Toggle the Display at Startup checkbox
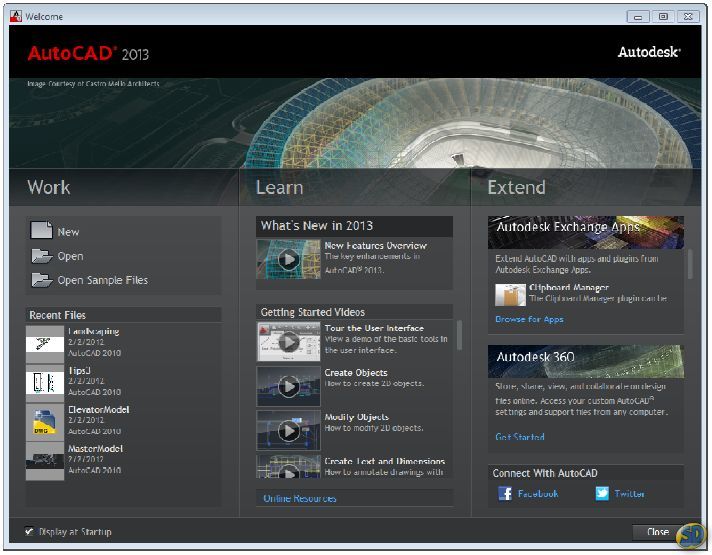 [30, 531]
